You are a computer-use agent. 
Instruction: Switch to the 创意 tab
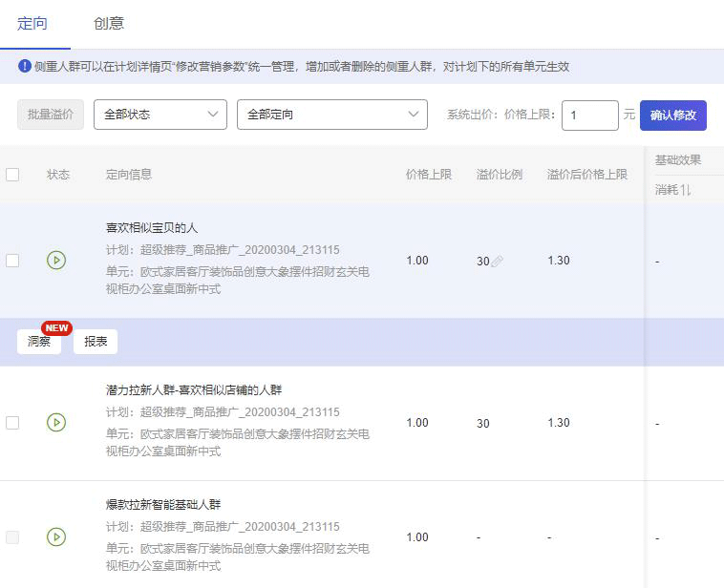click(x=109, y=23)
